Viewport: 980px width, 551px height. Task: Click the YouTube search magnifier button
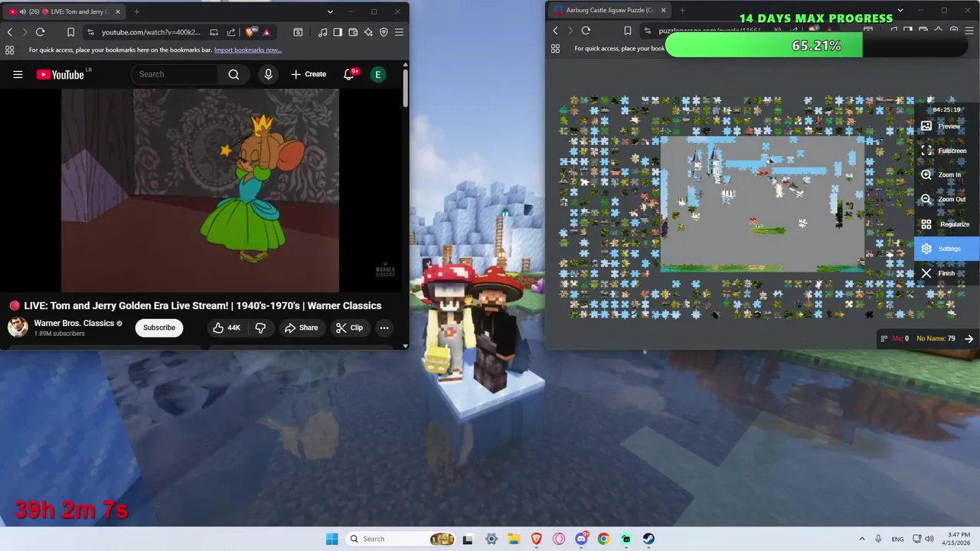tap(234, 74)
